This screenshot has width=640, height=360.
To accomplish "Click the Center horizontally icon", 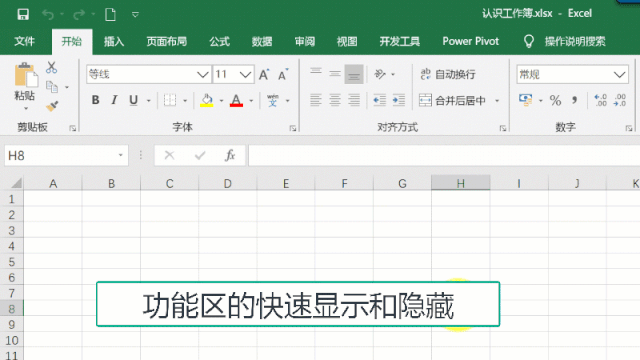I will point(335,100).
